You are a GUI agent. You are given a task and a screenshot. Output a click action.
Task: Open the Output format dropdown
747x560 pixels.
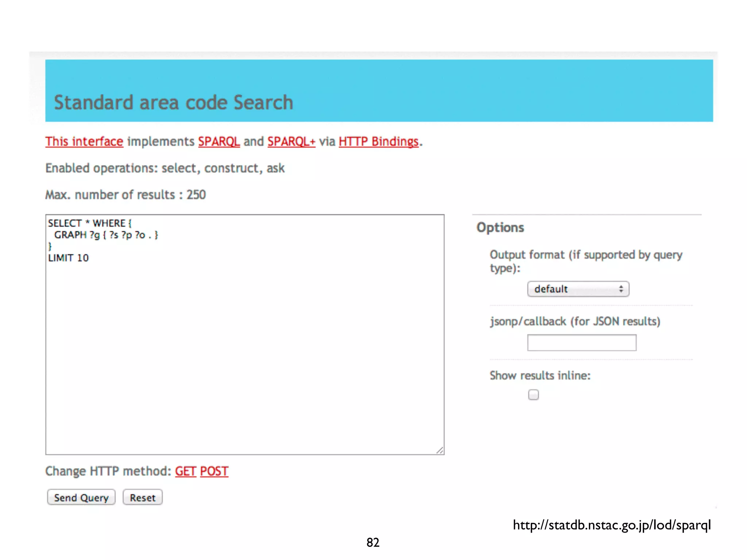[x=578, y=289]
